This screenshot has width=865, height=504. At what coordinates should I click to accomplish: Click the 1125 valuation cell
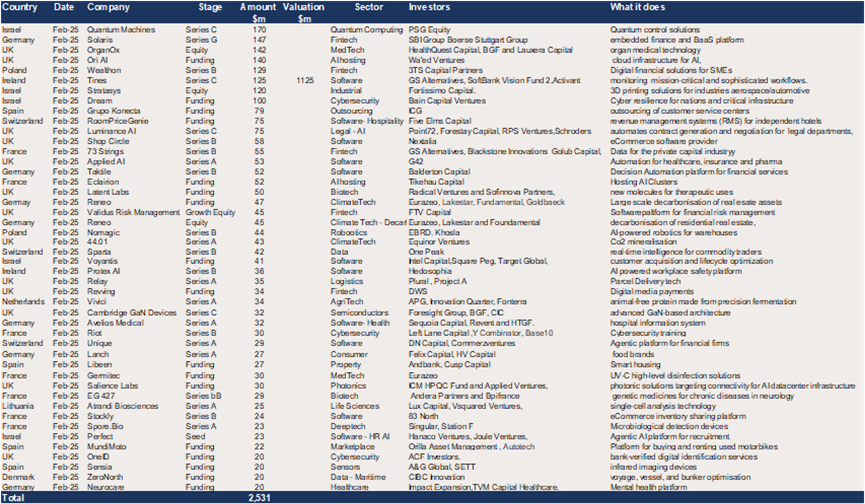click(x=305, y=80)
